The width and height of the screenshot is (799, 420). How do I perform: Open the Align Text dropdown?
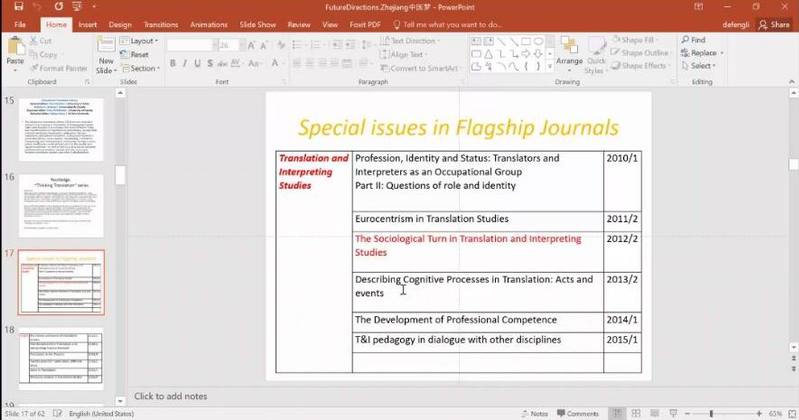coord(404,54)
